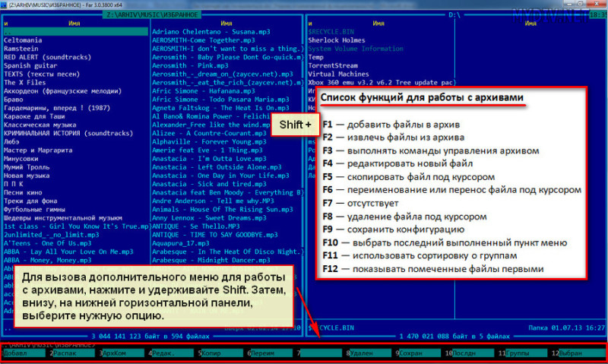Click the Z:\ARHIV\MUSIC\ИЗБРАННОЕ panel title
The image size is (608, 364).
coord(153,14)
